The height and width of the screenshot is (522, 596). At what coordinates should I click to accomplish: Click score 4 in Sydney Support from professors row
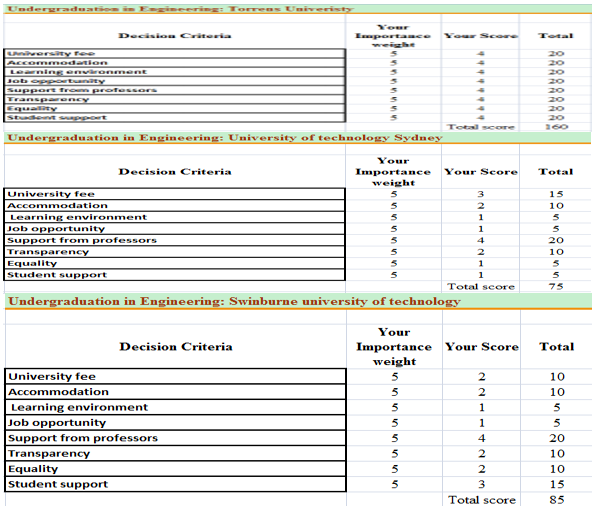(x=480, y=240)
